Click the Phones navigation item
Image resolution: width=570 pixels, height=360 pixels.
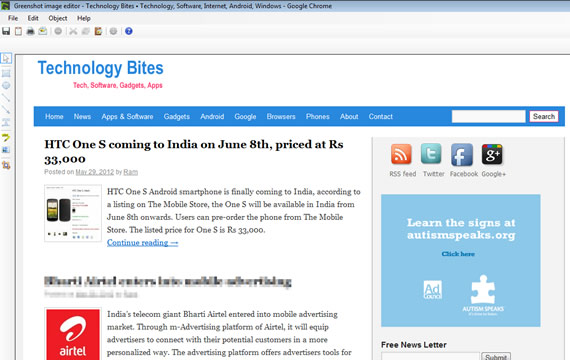[317, 116]
